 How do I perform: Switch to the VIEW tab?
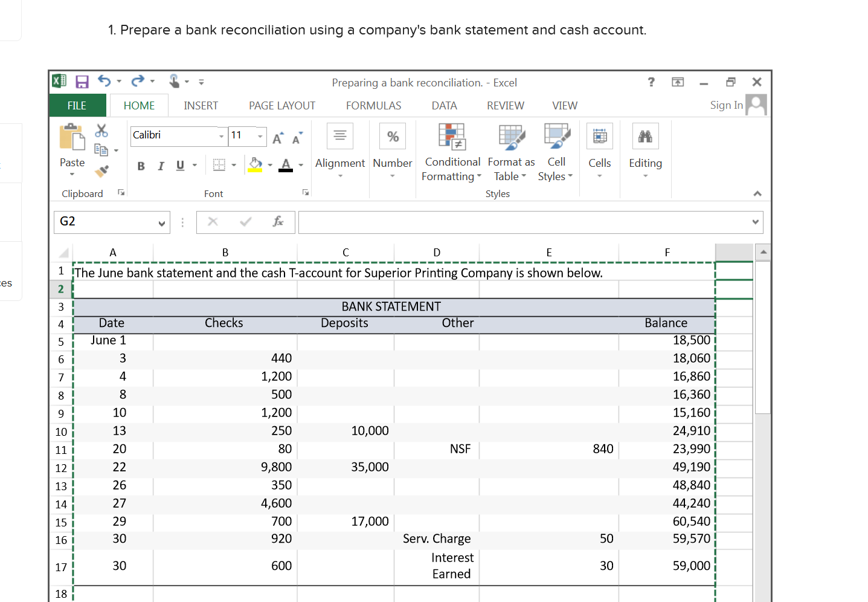pyautogui.click(x=565, y=105)
